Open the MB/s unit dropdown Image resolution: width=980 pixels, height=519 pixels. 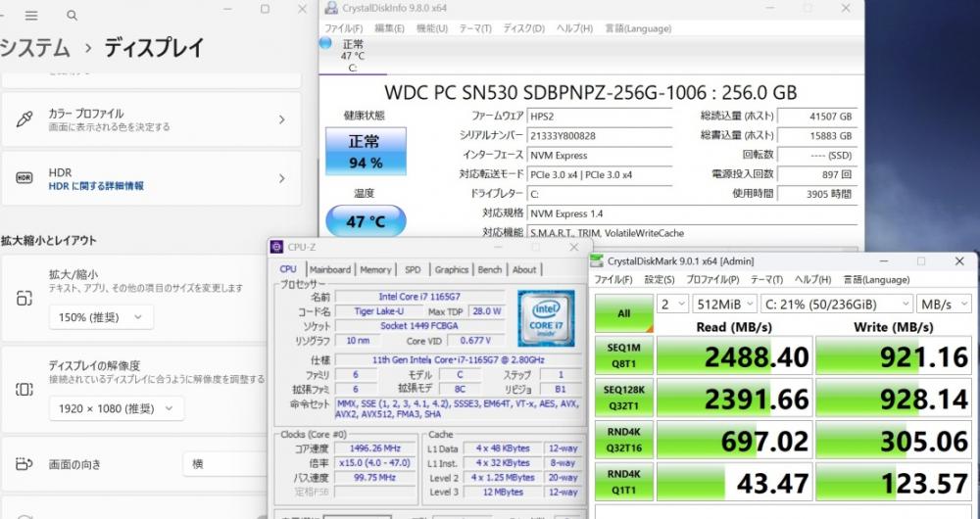945,305
